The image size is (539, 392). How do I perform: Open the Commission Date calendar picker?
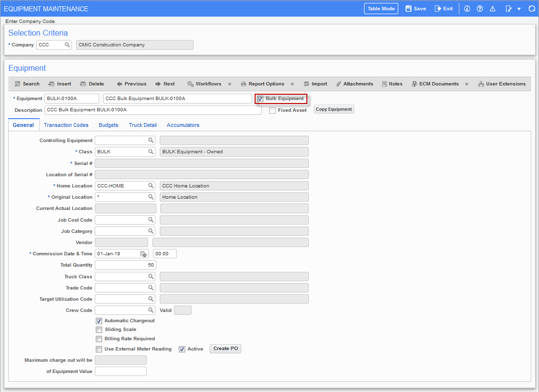[143, 254]
